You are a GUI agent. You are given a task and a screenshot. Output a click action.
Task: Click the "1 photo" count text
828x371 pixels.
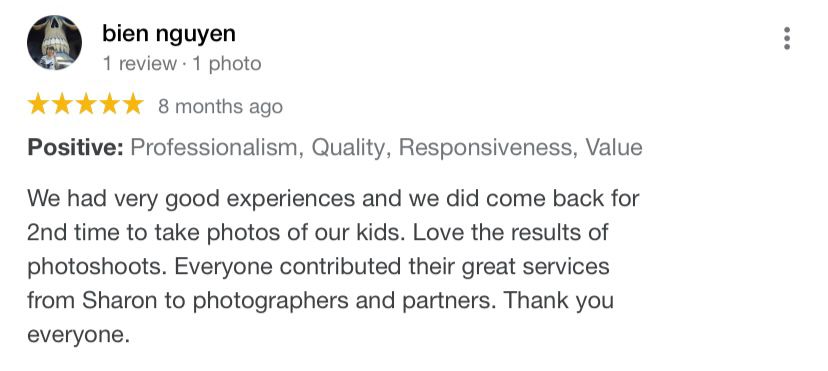[227, 64]
